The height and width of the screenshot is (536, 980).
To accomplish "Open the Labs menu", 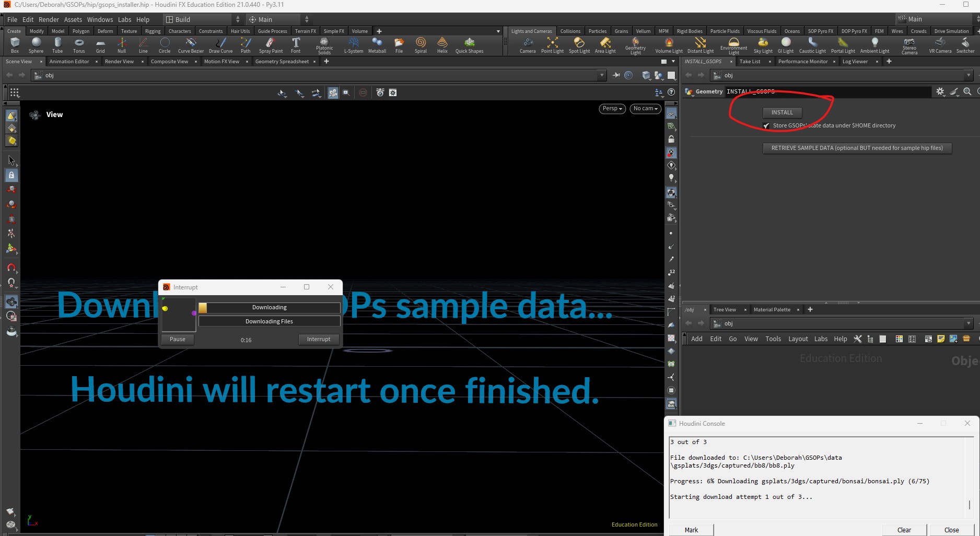I will click(x=124, y=19).
